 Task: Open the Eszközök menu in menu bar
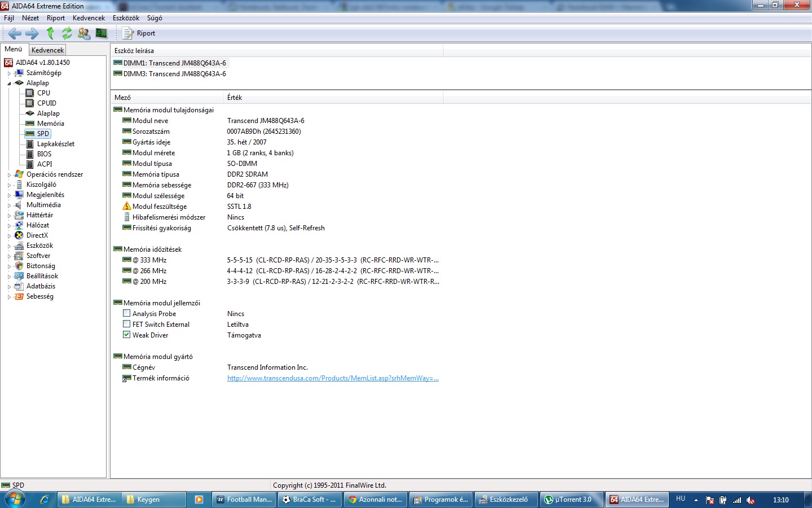point(126,18)
